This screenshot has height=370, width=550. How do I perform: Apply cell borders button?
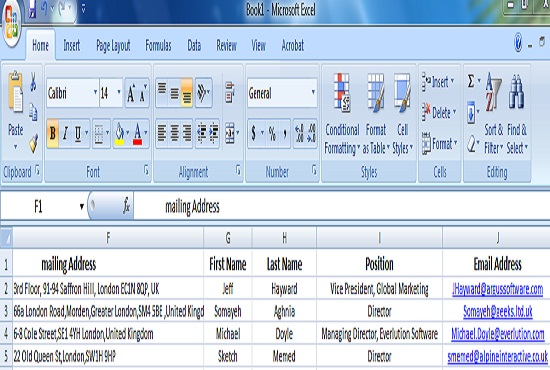99,133
